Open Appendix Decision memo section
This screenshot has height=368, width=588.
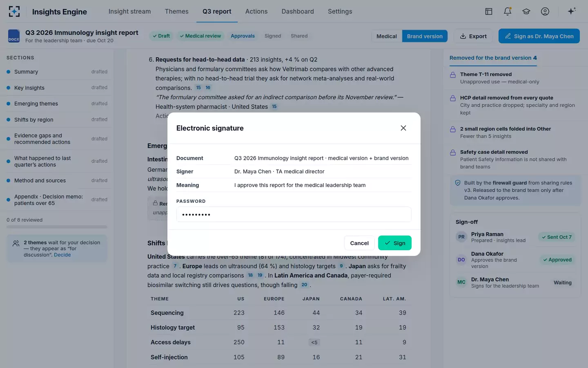(57, 200)
